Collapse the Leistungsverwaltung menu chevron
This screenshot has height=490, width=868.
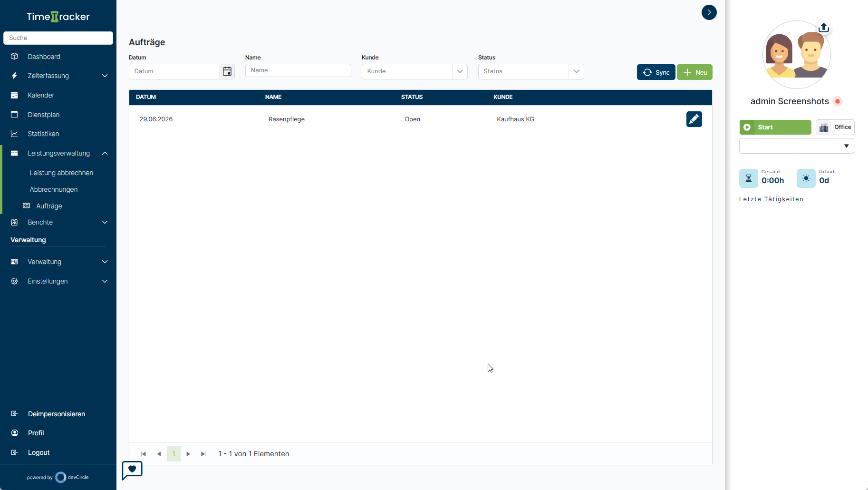tap(105, 153)
